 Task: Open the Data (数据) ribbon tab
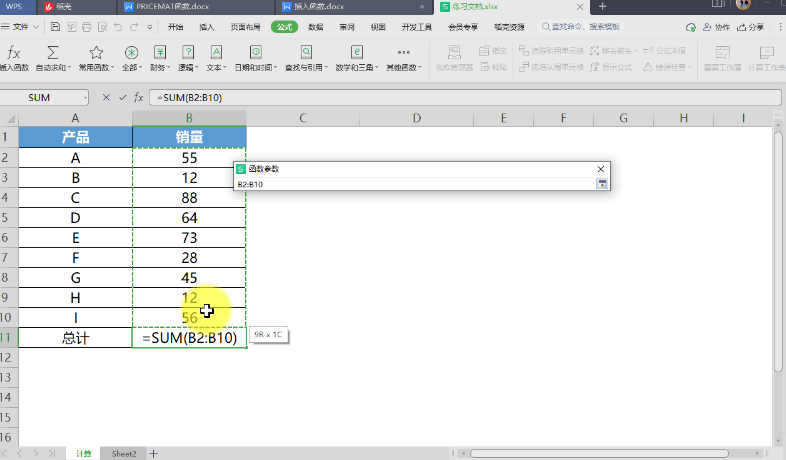pos(315,27)
